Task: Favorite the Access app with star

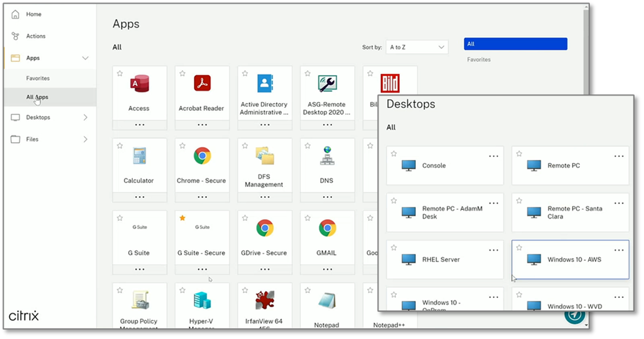Action: 120,74
